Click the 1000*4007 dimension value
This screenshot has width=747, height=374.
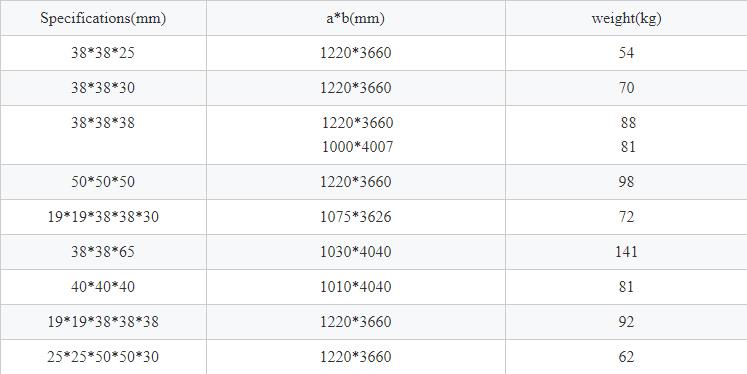click(x=358, y=146)
